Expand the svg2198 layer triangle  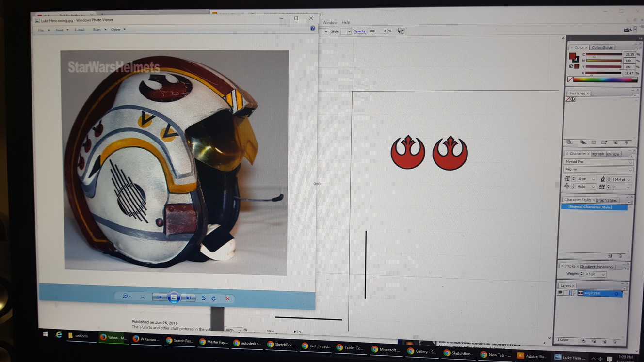tap(574, 293)
